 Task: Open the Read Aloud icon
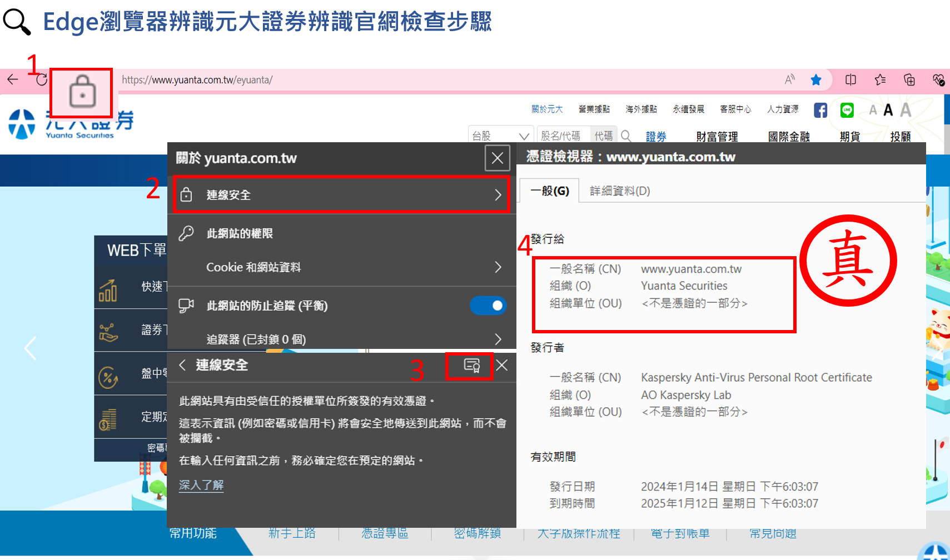point(789,80)
